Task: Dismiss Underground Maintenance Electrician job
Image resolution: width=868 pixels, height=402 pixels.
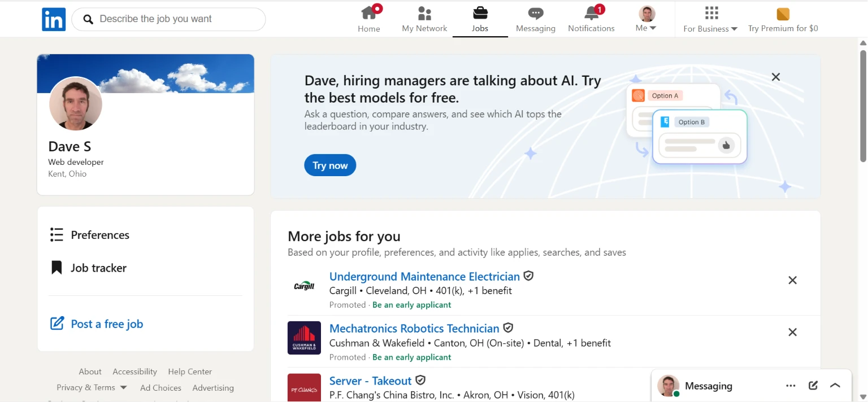Action: click(792, 280)
